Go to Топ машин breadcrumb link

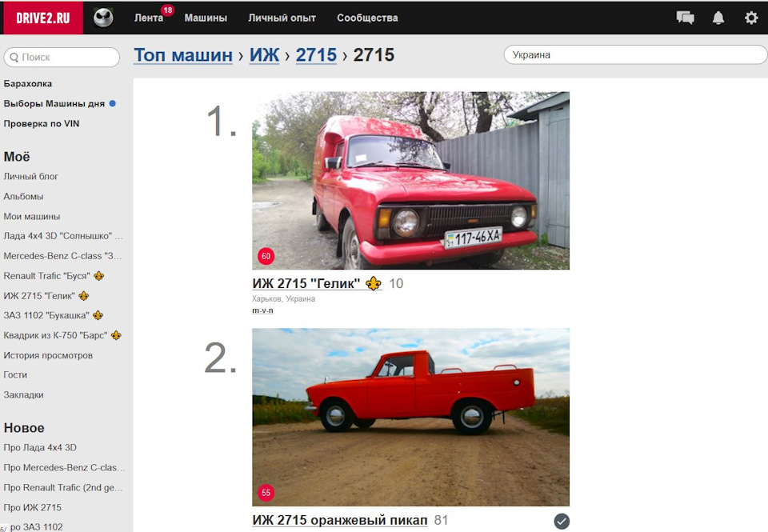point(183,55)
